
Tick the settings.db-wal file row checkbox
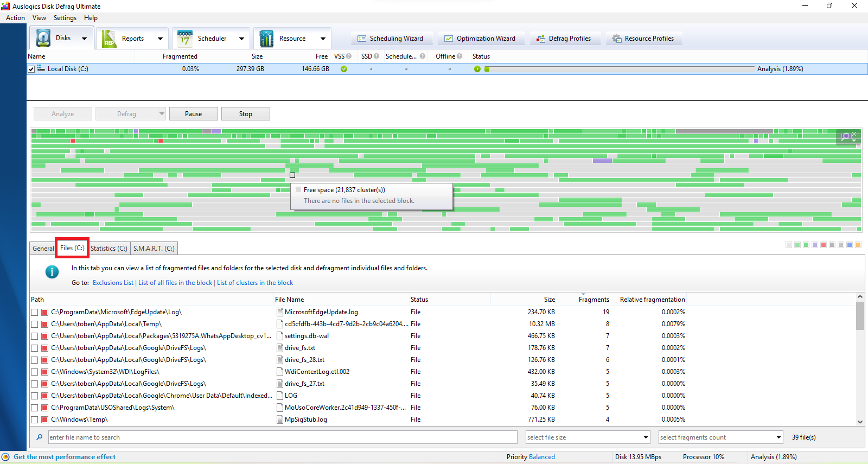35,336
